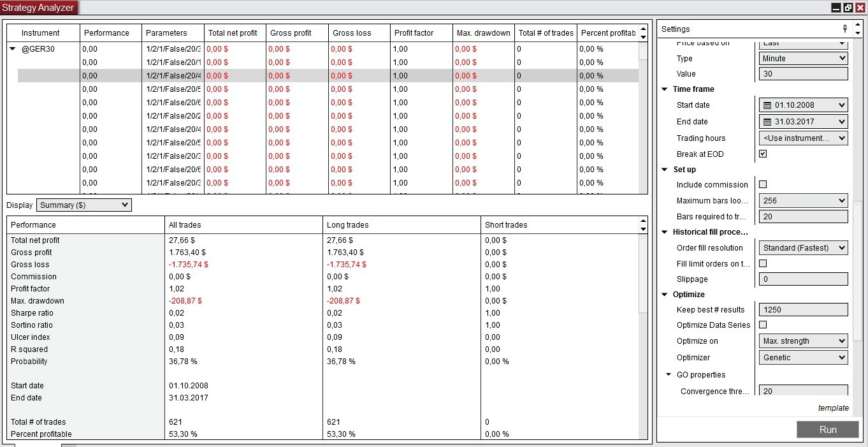
Task: Click the All trades column header
Action: [x=243, y=224]
